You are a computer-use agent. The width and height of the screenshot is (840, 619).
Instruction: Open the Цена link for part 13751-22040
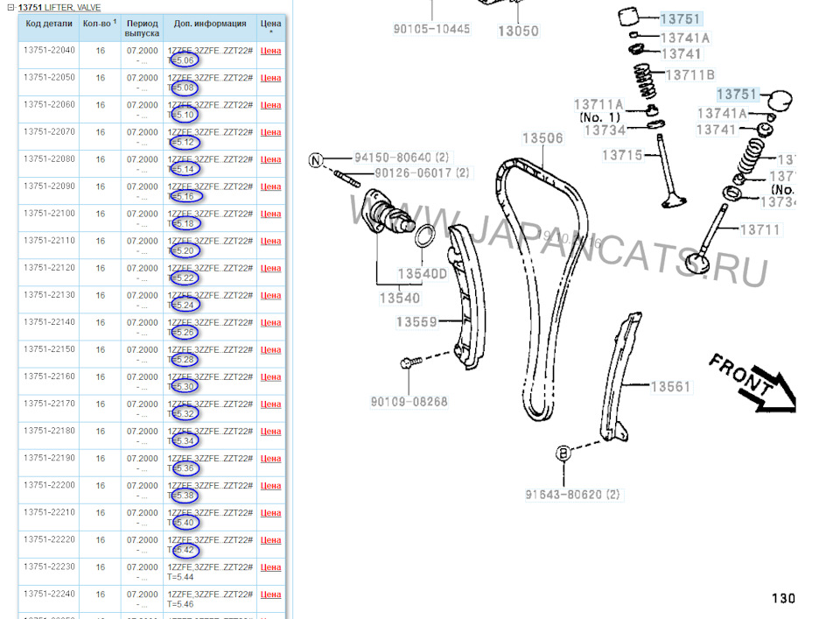click(x=270, y=51)
